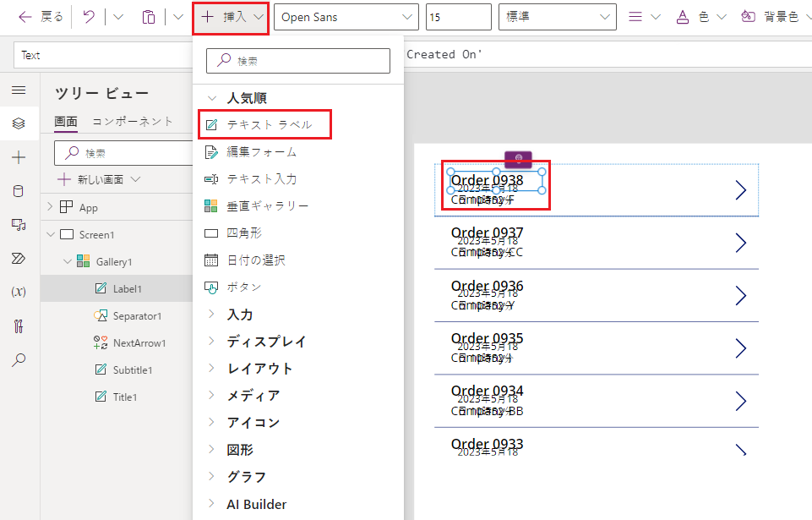Screen dimensions: 812x520
Task: Click the plus insert icon in sidebar
Action: [x=19, y=157]
